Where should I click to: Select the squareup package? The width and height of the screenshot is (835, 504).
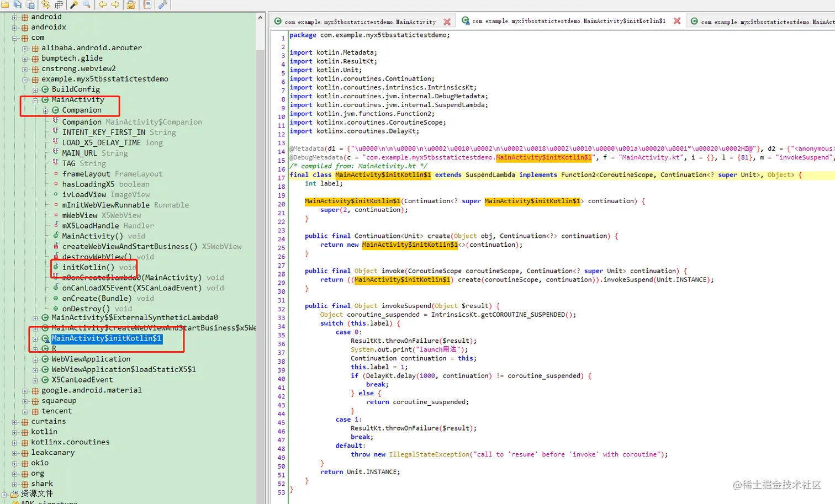59,401
